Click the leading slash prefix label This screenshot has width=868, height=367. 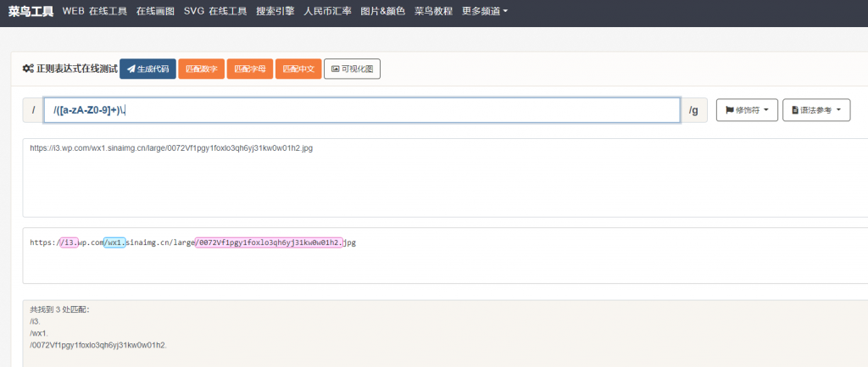(x=33, y=110)
